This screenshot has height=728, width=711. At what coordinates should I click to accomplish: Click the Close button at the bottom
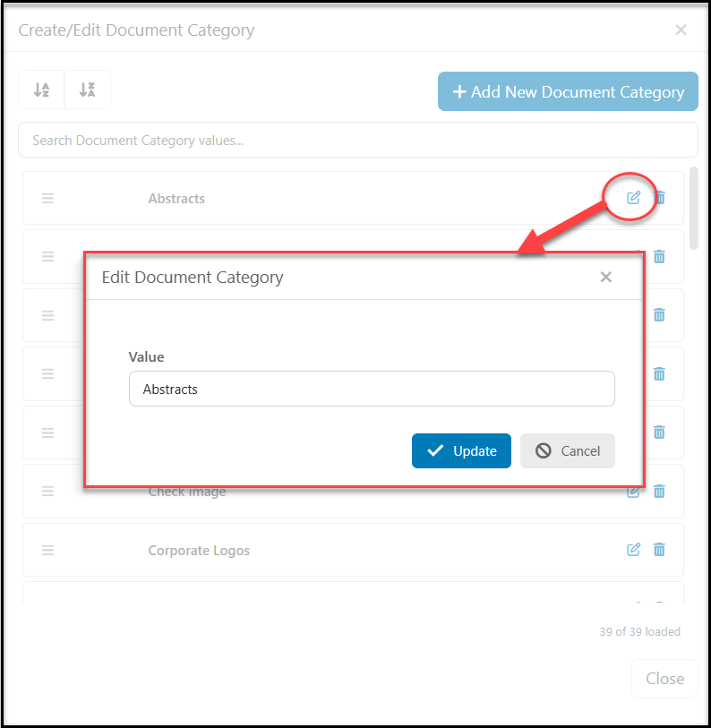click(664, 679)
